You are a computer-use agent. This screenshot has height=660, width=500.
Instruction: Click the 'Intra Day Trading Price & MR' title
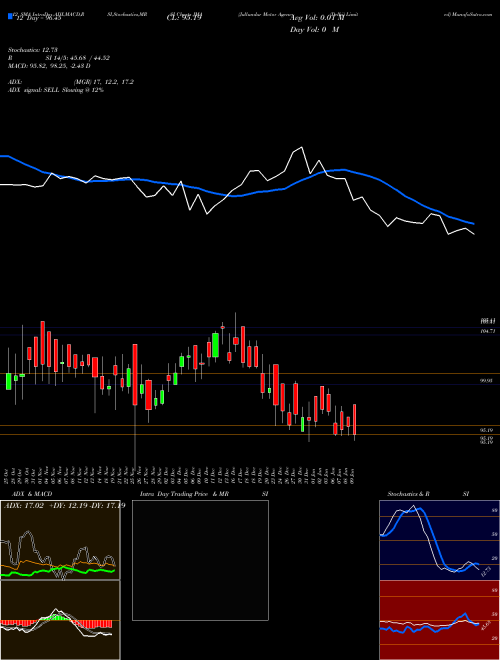(184, 494)
